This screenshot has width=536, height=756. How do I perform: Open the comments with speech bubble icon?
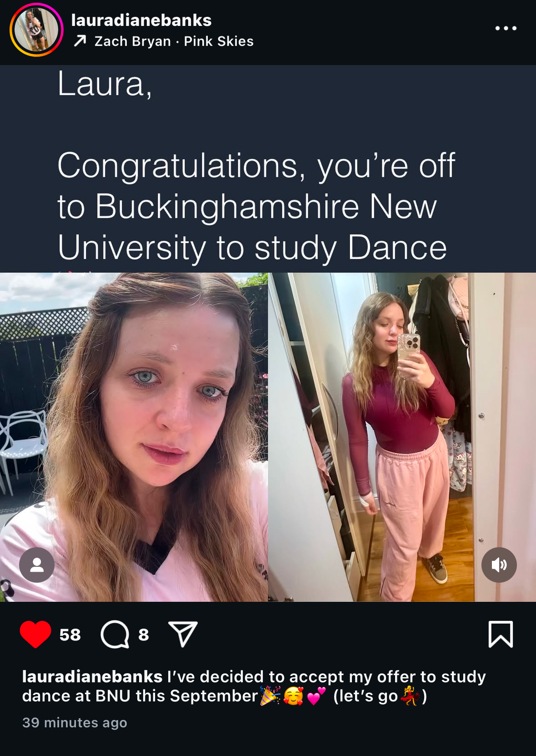115,634
